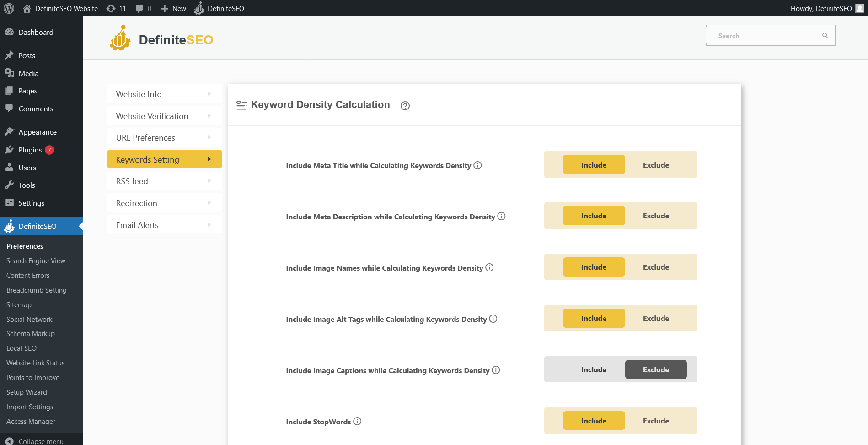
Task: Click the New button in admin bar
Action: (x=174, y=8)
